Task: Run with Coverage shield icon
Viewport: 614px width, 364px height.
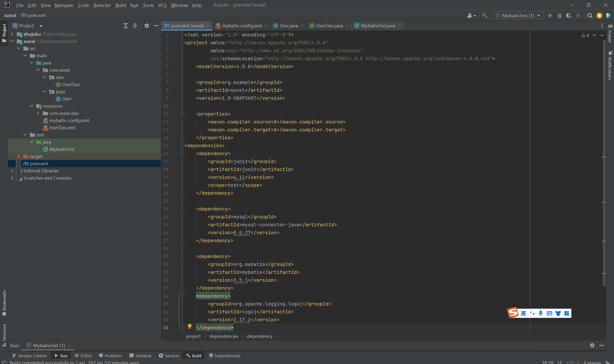Action: [569, 16]
